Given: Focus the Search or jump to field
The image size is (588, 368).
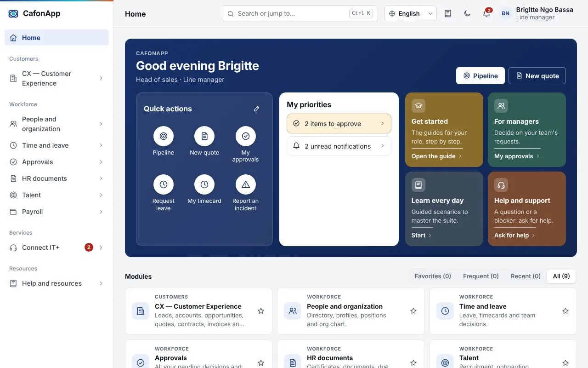Looking at the screenshot, I should pos(300,14).
